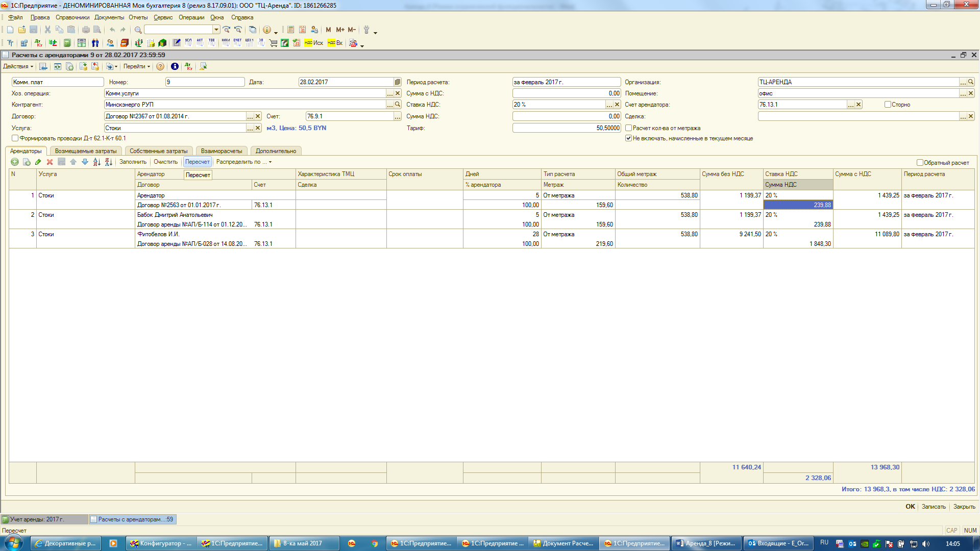Open the Справочники menu
980x551 pixels.
pos(72,17)
